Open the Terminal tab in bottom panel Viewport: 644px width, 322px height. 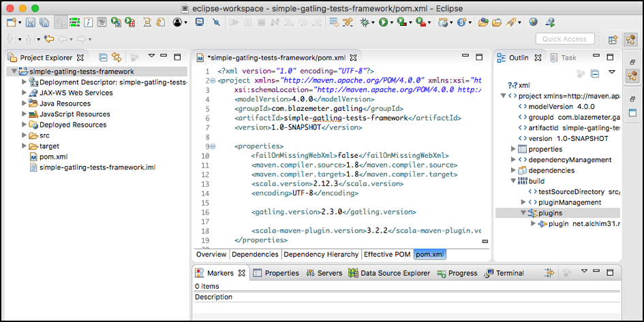click(509, 273)
